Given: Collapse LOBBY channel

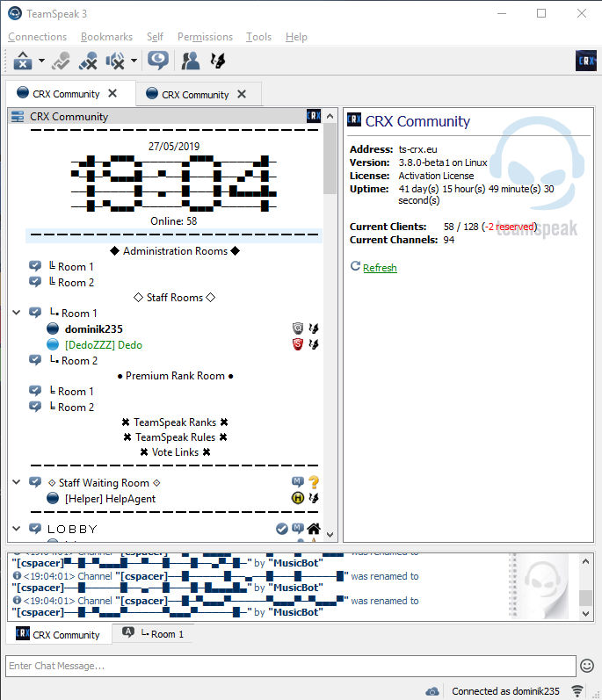Looking at the screenshot, I should coord(17,529).
